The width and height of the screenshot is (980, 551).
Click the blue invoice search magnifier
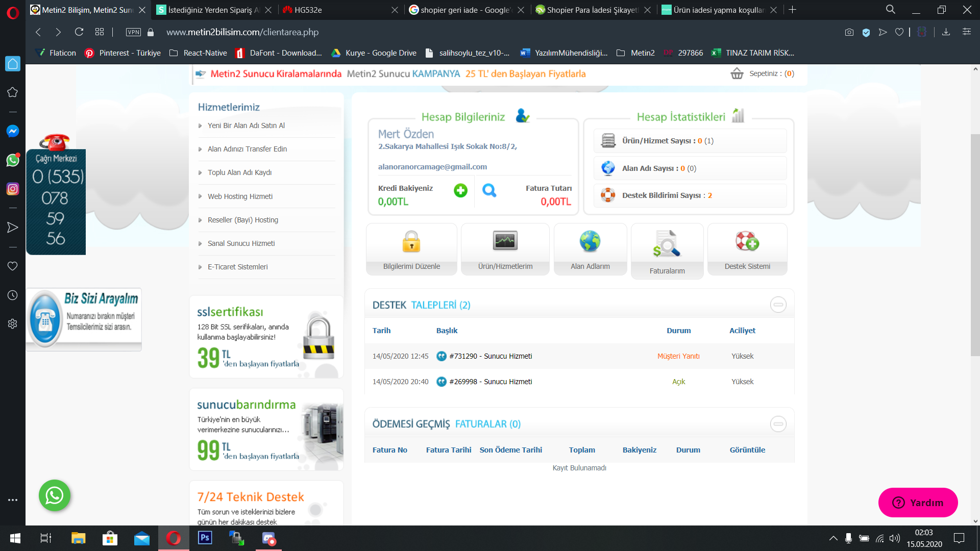pyautogui.click(x=489, y=190)
